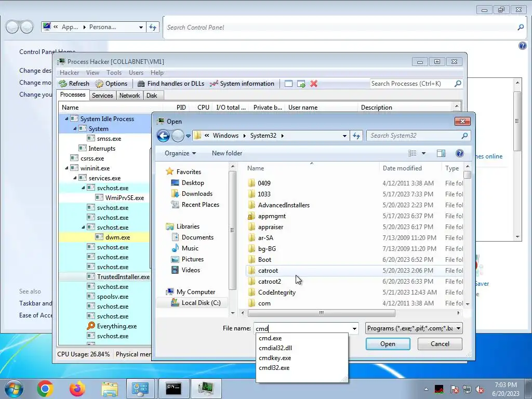
Task: Collapse System Idle Process tree node
Action: point(66,119)
